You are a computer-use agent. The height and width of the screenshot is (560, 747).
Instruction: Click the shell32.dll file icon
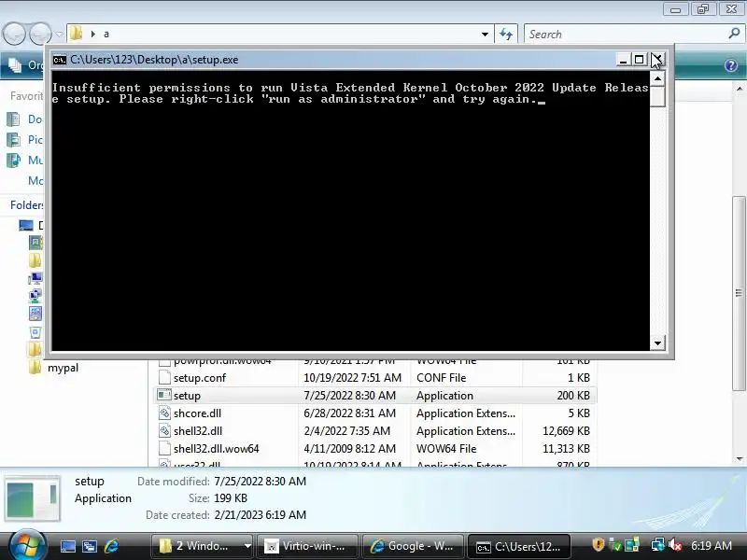pos(164,430)
